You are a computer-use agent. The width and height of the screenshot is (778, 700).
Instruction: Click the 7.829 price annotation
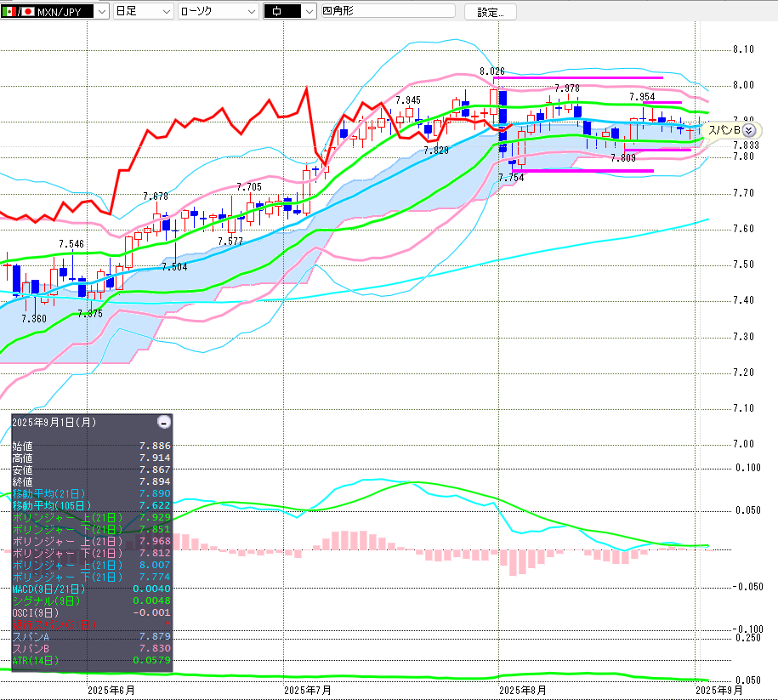[435, 150]
